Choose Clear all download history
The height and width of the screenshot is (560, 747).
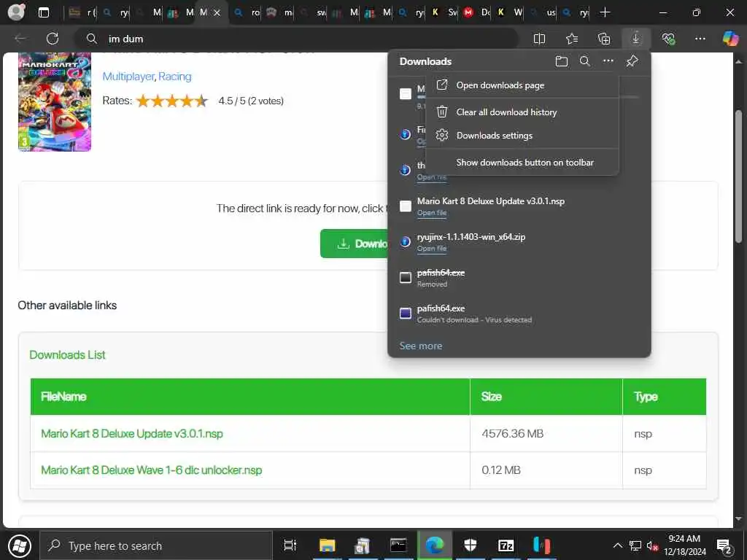pos(522,112)
